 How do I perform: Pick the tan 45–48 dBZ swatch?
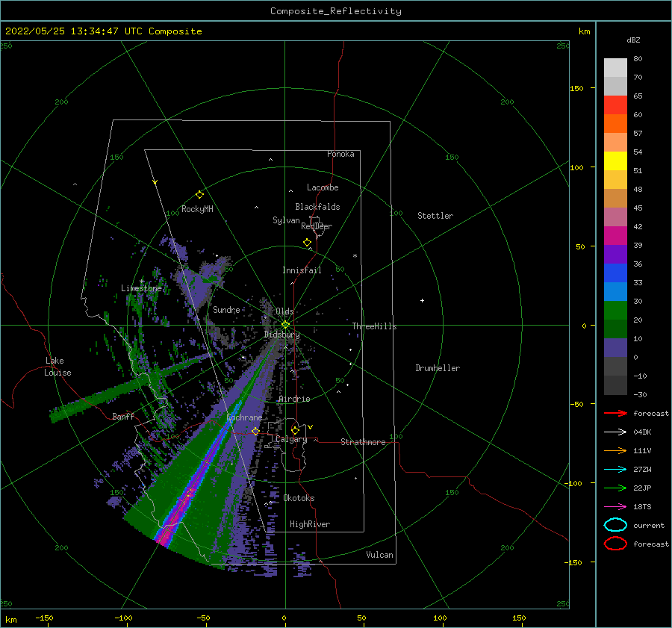tap(615, 198)
